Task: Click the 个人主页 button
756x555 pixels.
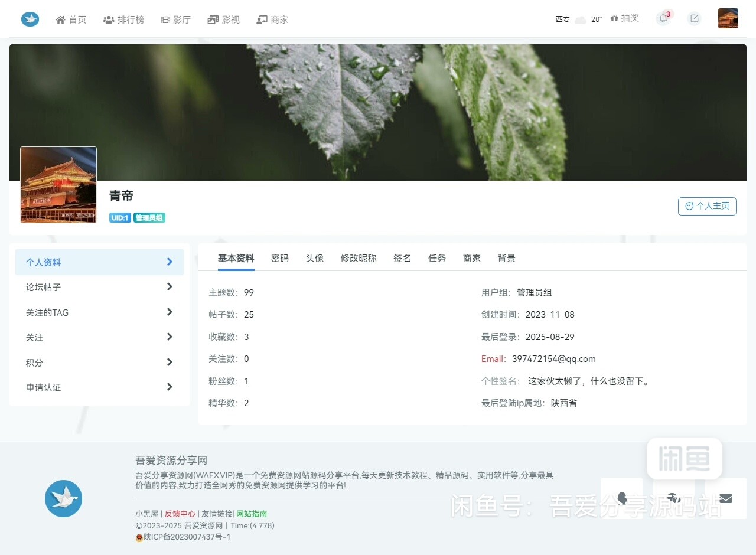Action: (x=707, y=206)
